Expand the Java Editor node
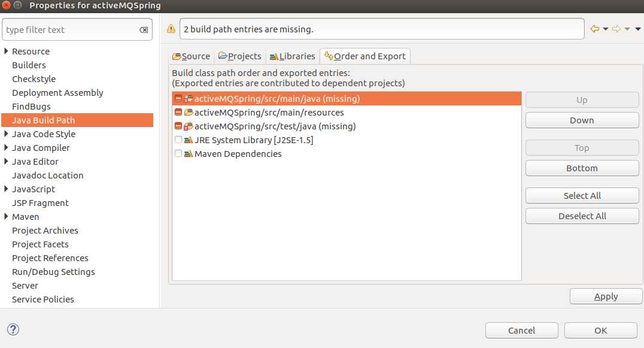The width and height of the screenshot is (644, 348). [x=6, y=161]
